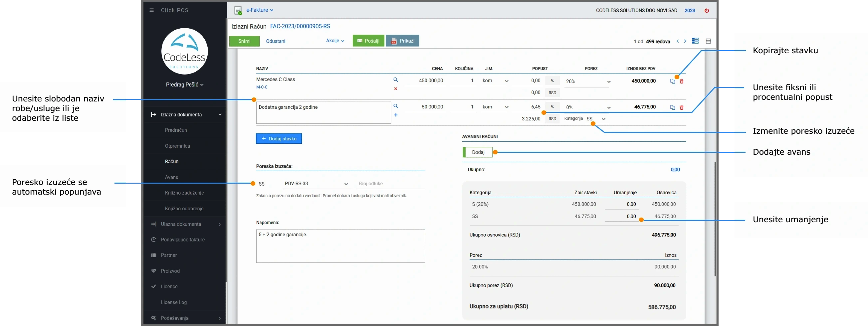Click the blue plus icon under search
The image size is (868, 326).
point(396,115)
